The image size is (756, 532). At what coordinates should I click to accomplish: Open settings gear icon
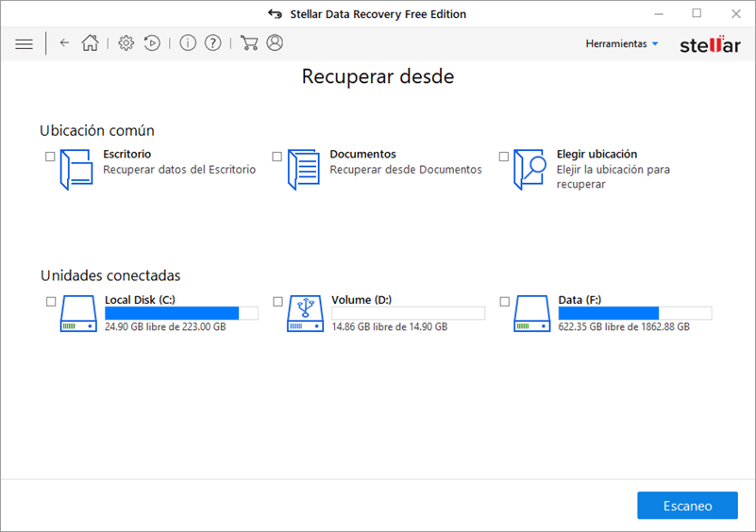[126, 42]
